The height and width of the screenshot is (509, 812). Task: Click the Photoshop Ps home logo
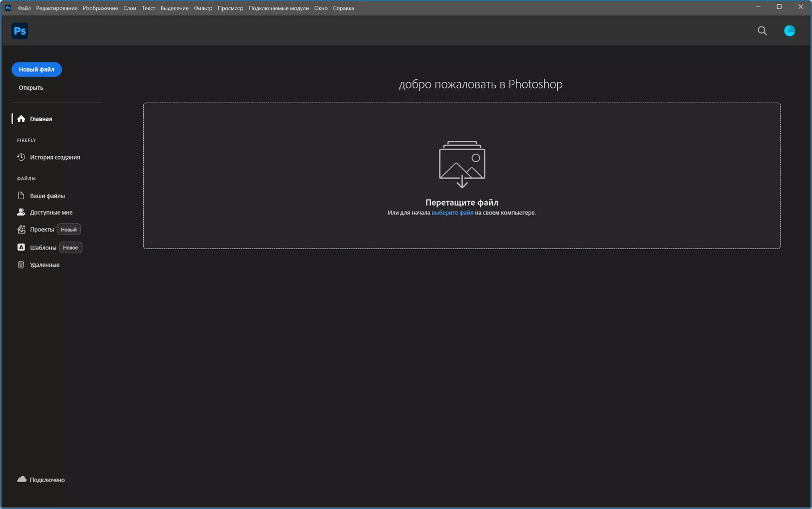20,31
